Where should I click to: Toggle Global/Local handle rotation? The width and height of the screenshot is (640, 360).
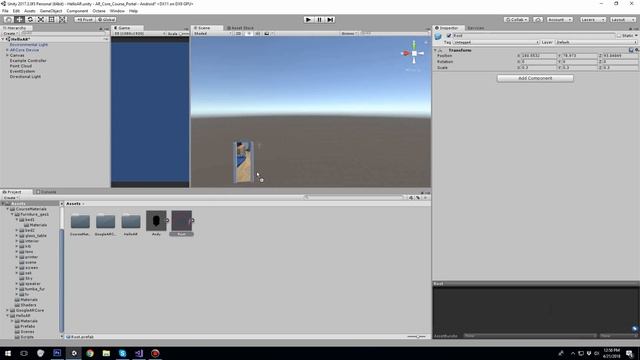point(107,20)
